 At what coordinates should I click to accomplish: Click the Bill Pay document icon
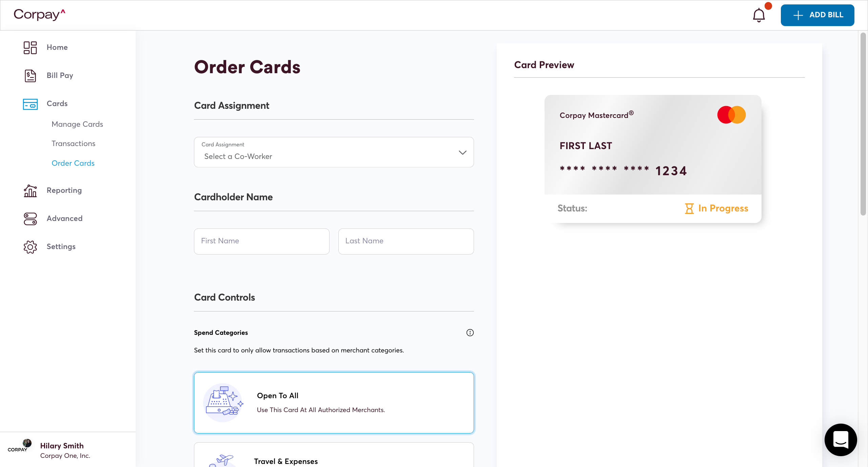click(x=30, y=76)
